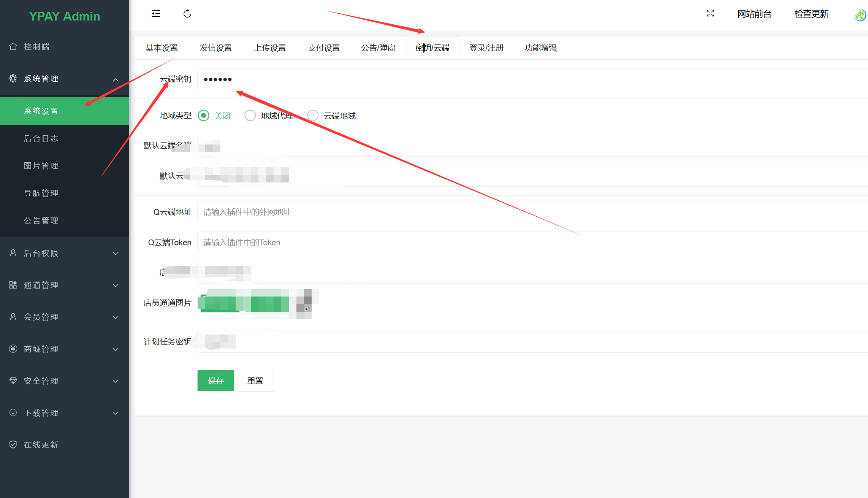Select the 关闭 radio option

204,116
